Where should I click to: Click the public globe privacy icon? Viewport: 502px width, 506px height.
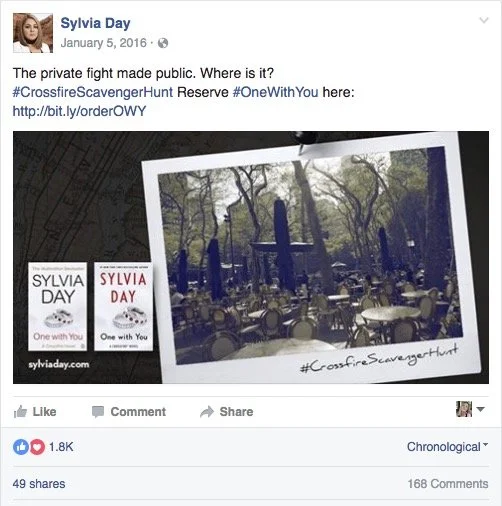point(163,43)
